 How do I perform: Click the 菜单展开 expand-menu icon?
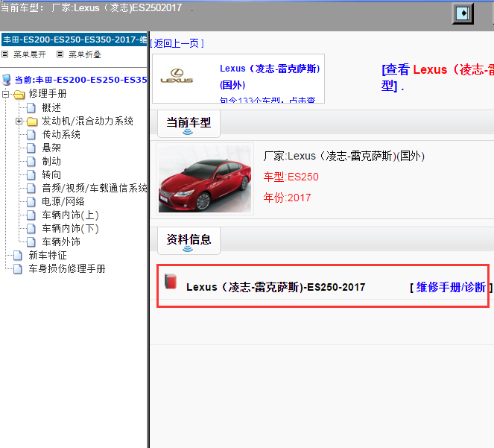tap(4, 54)
